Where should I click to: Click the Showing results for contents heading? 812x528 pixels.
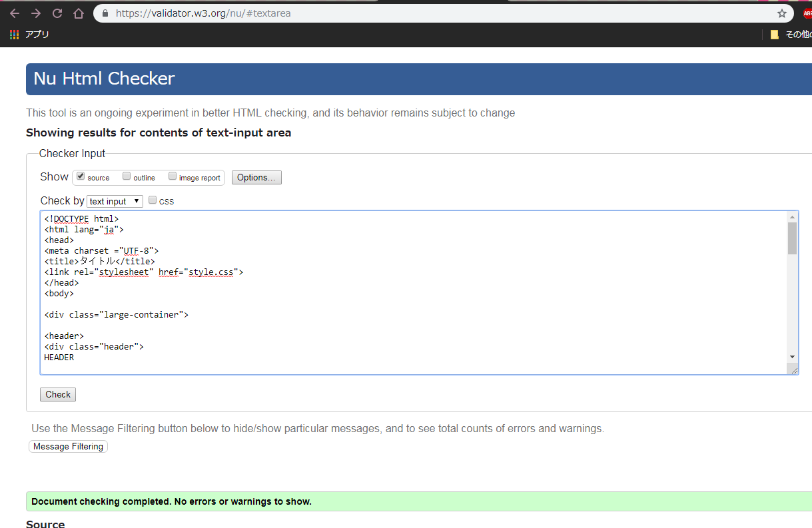tap(159, 132)
